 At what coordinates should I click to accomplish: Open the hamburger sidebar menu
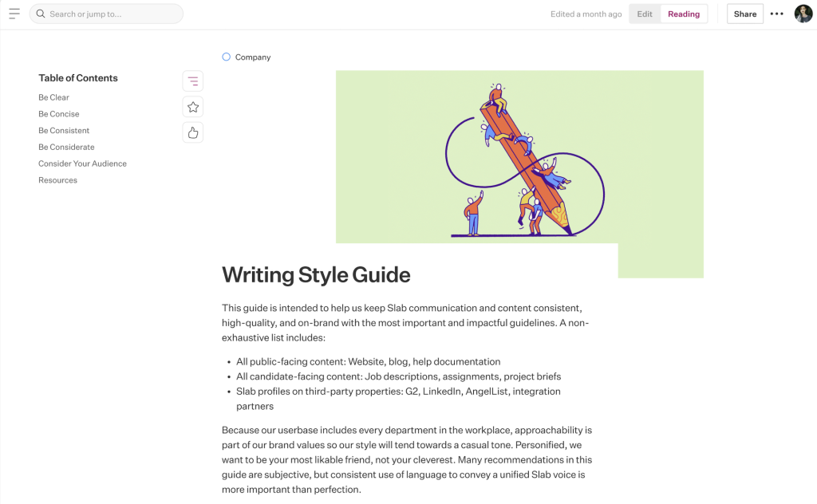pyautogui.click(x=14, y=14)
